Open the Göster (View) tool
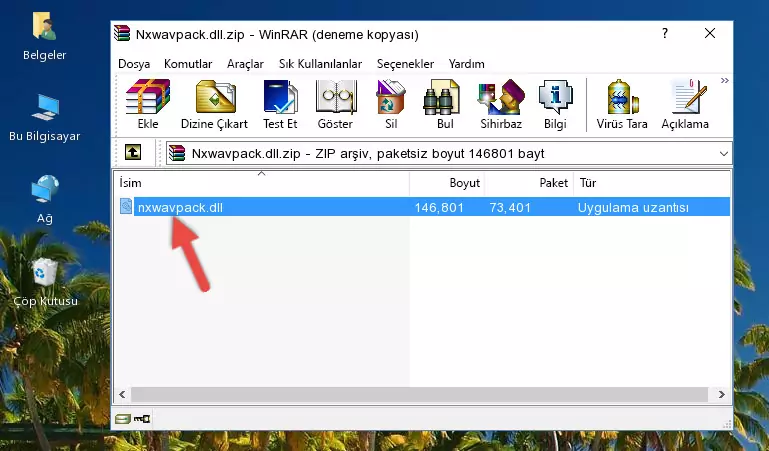This screenshot has width=769, height=451. pos(335,97)
